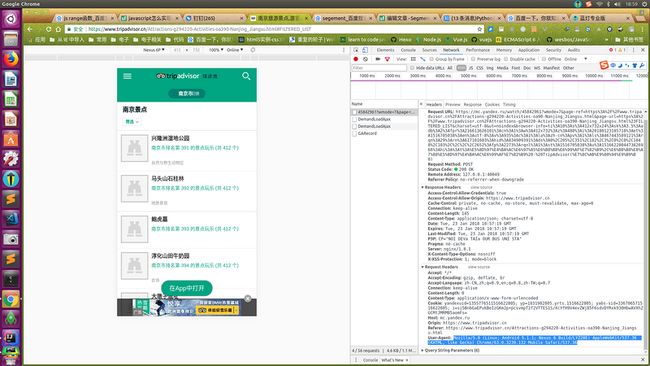Screen dimensions: 650x366
Task: Open Visual Studio Code from dock
Action: tap(11, 219)
